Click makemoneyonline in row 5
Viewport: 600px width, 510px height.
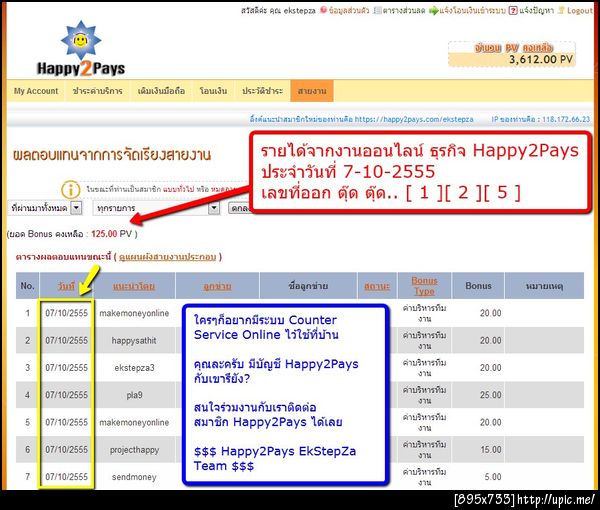click(x=134, y=422)
